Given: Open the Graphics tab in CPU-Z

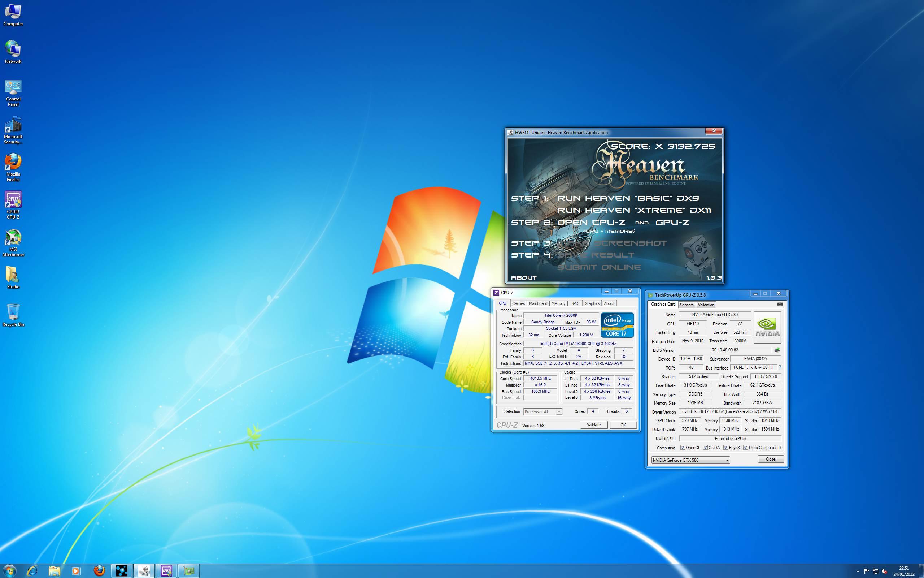Looking at the screenshot, I should [592, 303].
